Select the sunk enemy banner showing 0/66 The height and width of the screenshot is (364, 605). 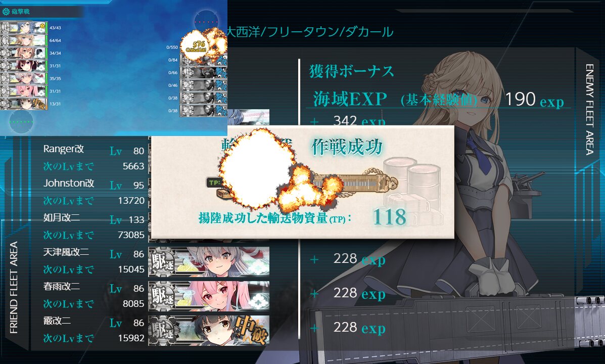(x=204, y=73)
